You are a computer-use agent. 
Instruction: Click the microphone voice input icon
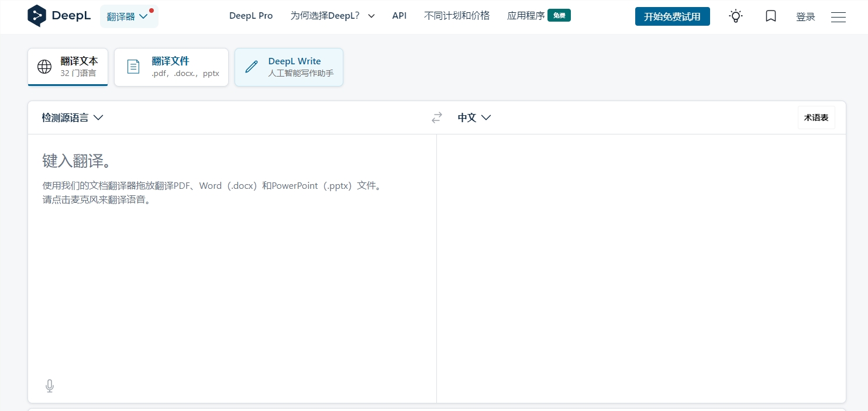click(50, 386)
